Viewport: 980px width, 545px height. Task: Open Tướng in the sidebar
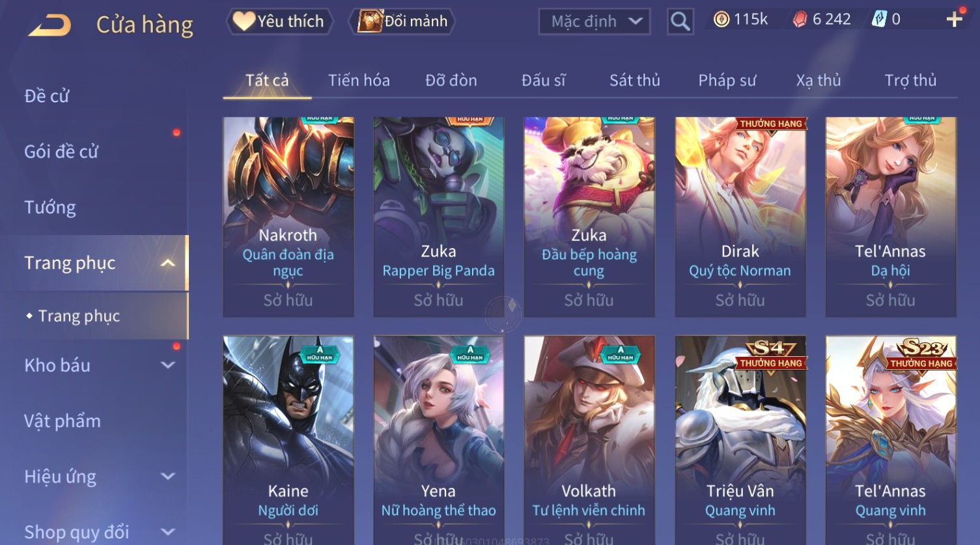click(x=50, y=207)
